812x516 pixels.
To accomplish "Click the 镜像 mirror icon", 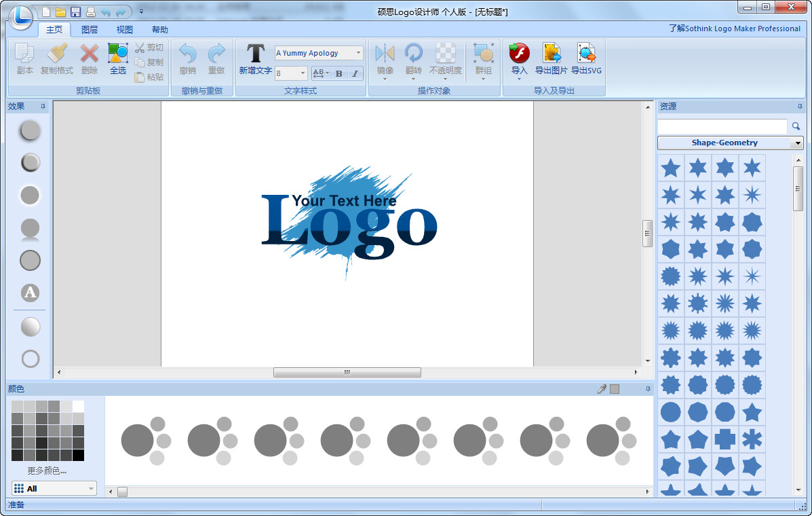I will click(385, 53).
